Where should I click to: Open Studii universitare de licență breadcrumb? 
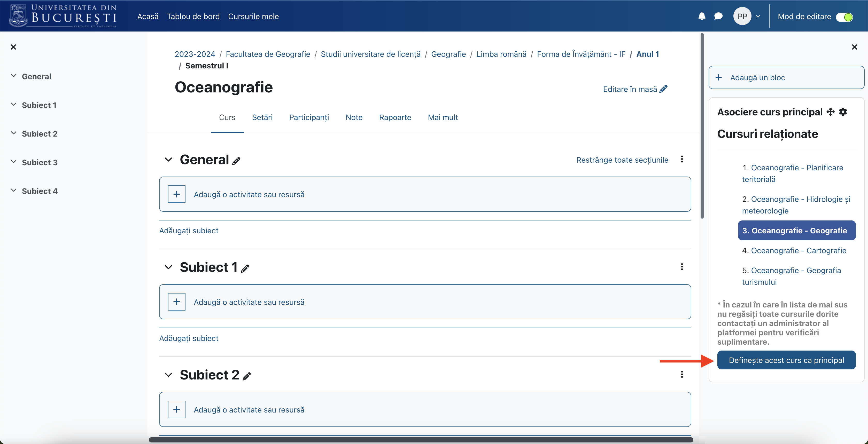(371, 54)
